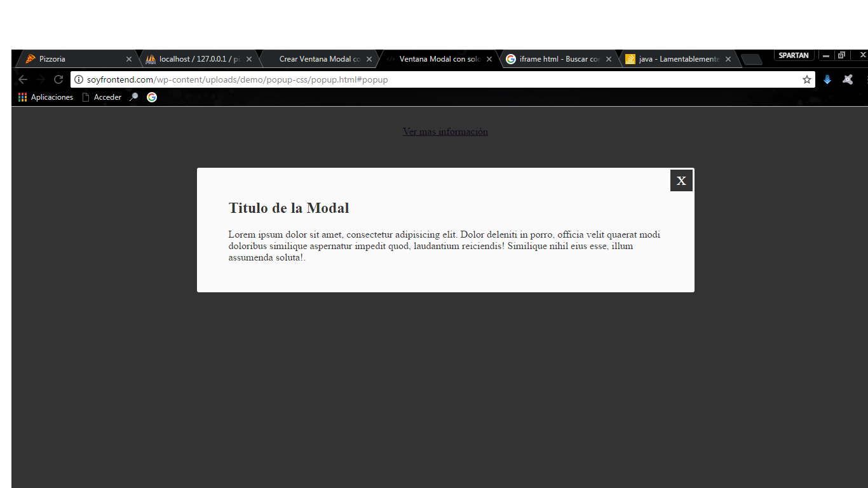Close the 'Ventana Modal con solo' tab
Screen dimensions: 868x488
pos(489,59)
